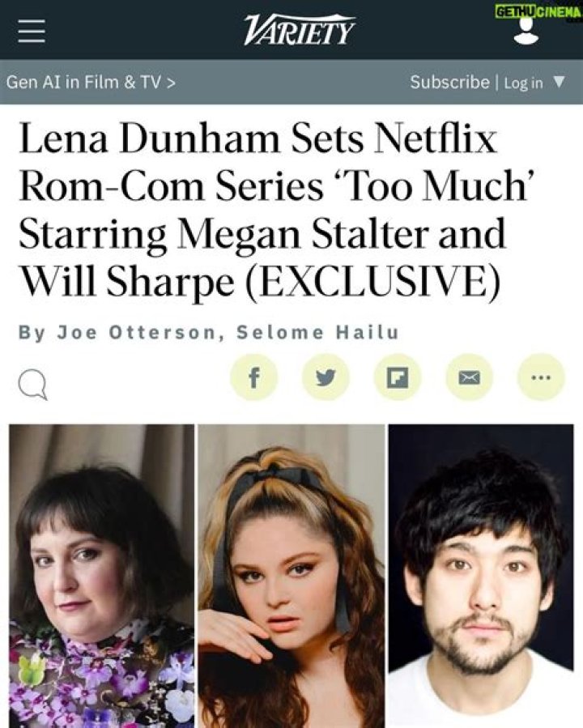Open Gen AI in Film & TV section
This screenshot has height=728, width=583.
(x=91, y=82)
